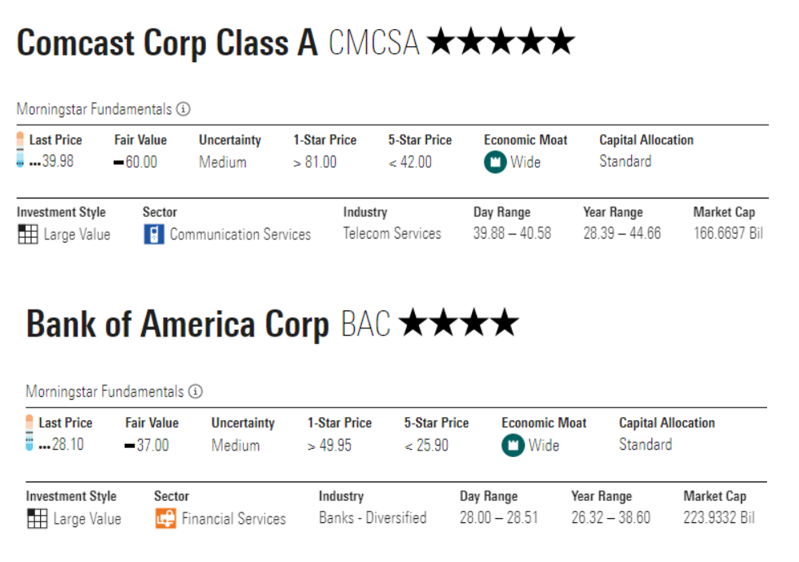Click the CMCSA ticker symbol
This screenshot has width=799, height=562.
[x=374, y=43]
